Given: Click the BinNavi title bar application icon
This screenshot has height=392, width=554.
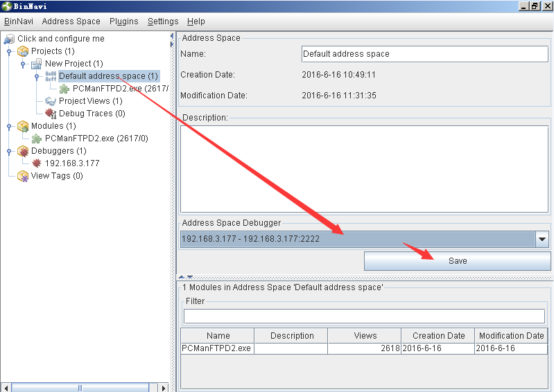Looking at the screenshot, I should [6, 6].
